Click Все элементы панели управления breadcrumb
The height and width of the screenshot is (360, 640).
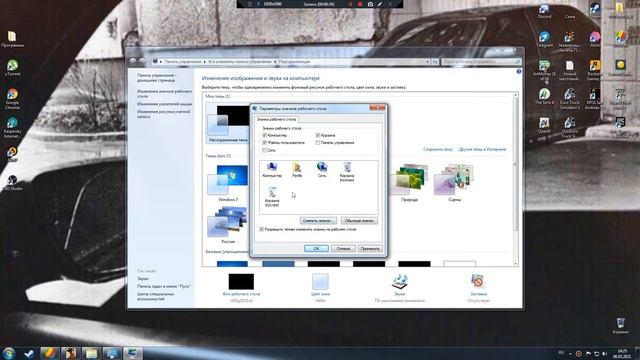[x=240, y=62]
